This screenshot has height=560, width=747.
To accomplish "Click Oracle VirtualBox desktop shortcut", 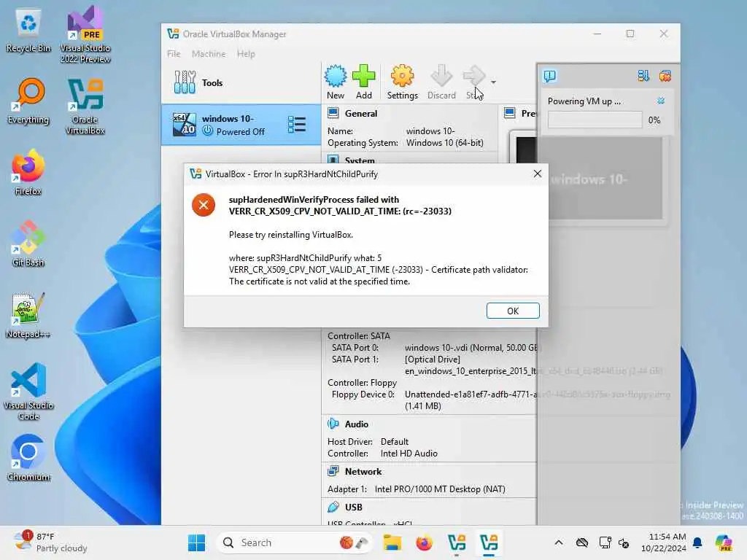I will pyautogui.click(x=85, y=106).
